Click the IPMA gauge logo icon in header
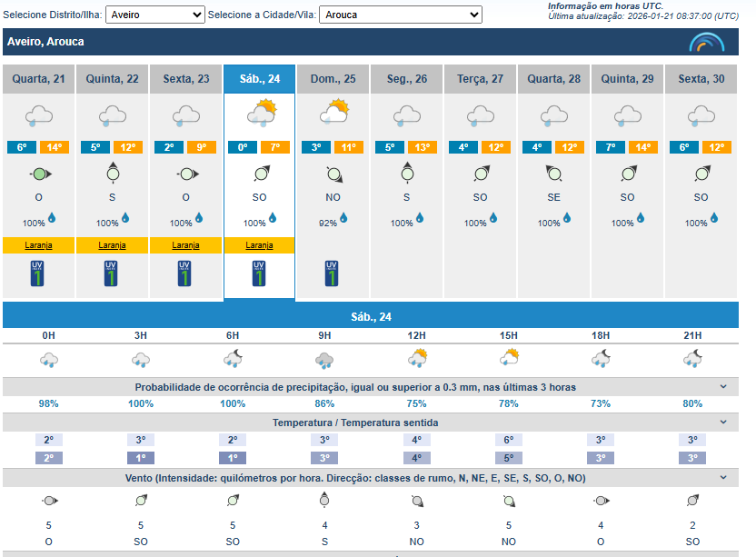The width and height of the screenshot is (756, 557). (x=706, y=42)
